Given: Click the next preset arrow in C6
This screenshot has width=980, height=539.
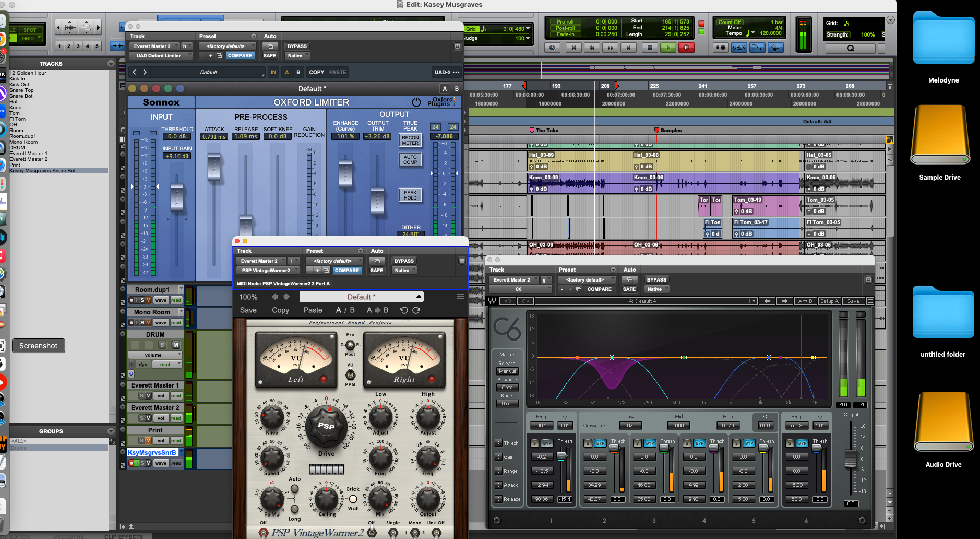Looking at the screenshot, I should [784, 301].
